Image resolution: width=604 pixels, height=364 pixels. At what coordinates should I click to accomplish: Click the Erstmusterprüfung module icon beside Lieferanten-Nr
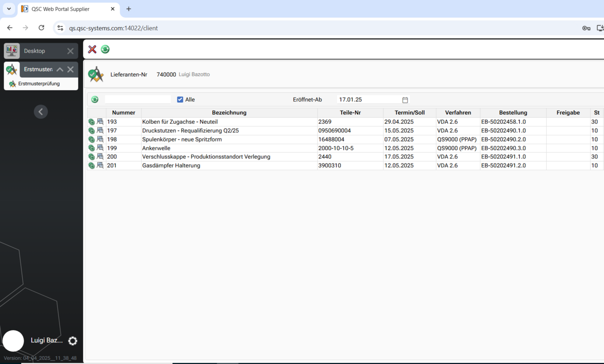(x=96, y=74)
